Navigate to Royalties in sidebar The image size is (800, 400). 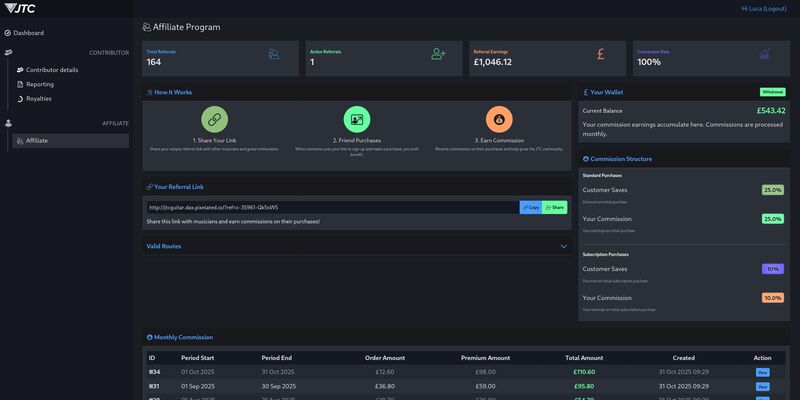click(x=39, y=99)
